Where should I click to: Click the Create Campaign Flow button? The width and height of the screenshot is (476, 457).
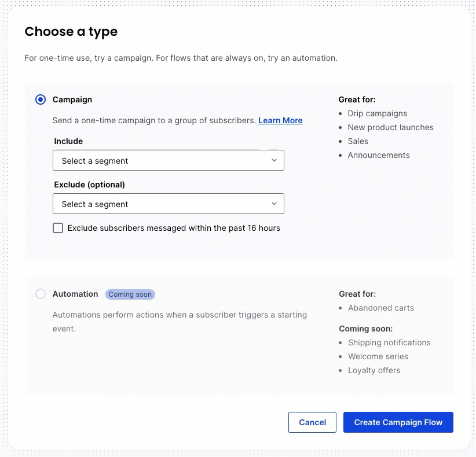pyautogui.click(x=398, y=422)
